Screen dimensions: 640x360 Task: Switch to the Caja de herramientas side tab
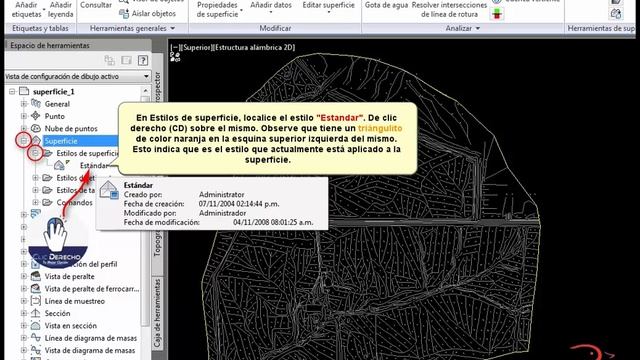[158, 313]
